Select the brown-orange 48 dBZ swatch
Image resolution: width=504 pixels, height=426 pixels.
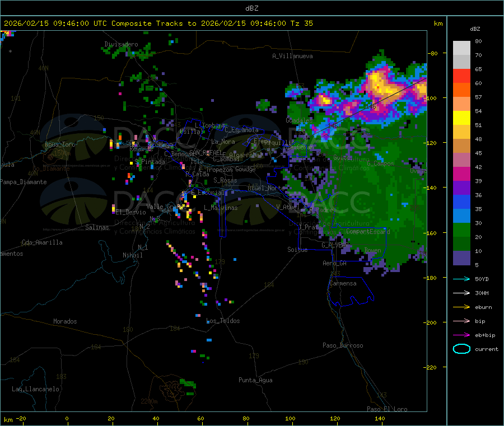point(461,146)
